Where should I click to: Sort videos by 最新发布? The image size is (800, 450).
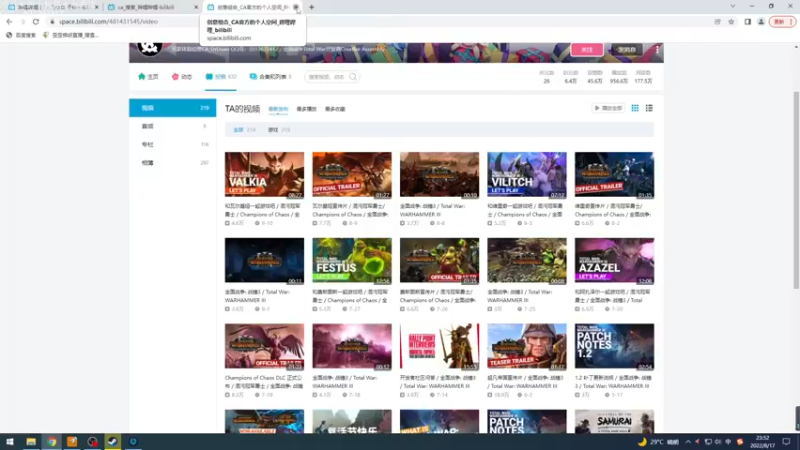(278, 109)
